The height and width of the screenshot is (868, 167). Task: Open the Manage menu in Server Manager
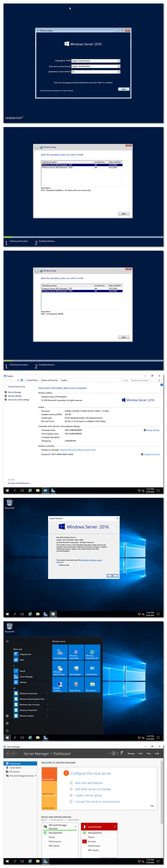click(x=131, y=753)
